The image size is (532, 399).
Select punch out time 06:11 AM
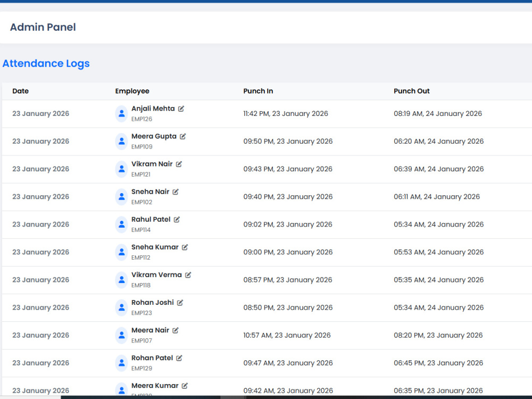pyautogui.click(x=437, y=197)
